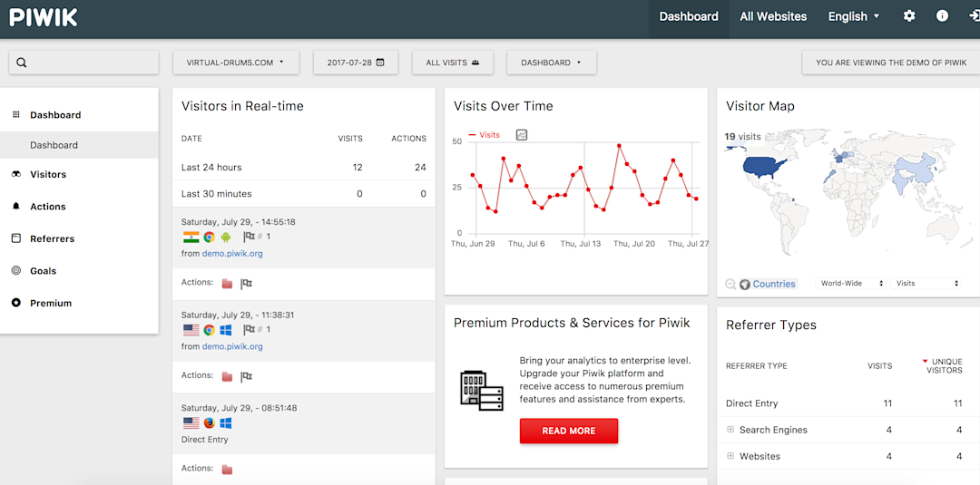Sort by UNIQUE VISITORS column header
980x485 pixels.
click(943, 365)
